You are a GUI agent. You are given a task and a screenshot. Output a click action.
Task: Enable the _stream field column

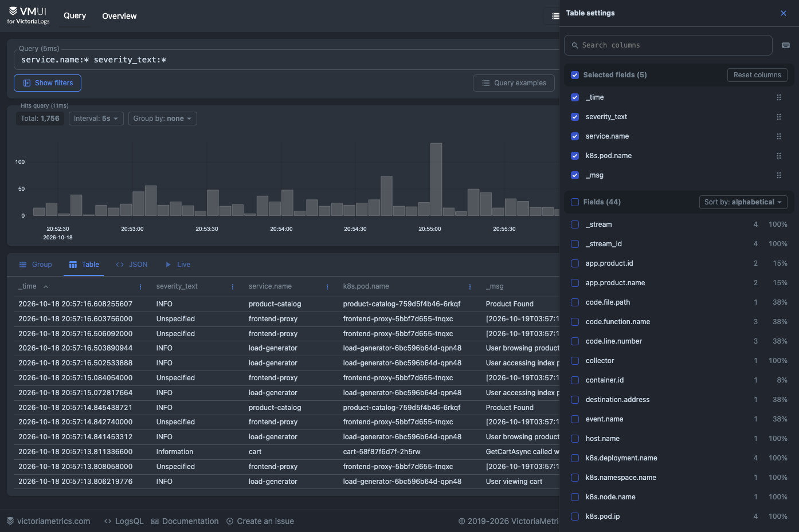(x=575, y=224)
